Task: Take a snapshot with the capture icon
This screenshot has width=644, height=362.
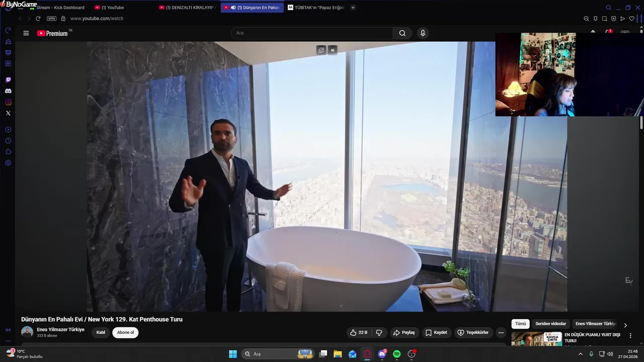Action: [604, 19]
